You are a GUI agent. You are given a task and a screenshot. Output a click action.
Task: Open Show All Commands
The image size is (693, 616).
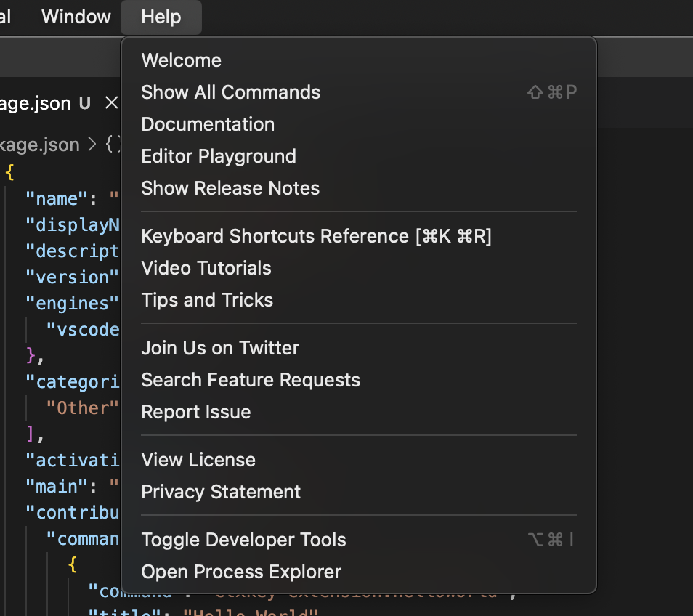(x=230, y=92)
